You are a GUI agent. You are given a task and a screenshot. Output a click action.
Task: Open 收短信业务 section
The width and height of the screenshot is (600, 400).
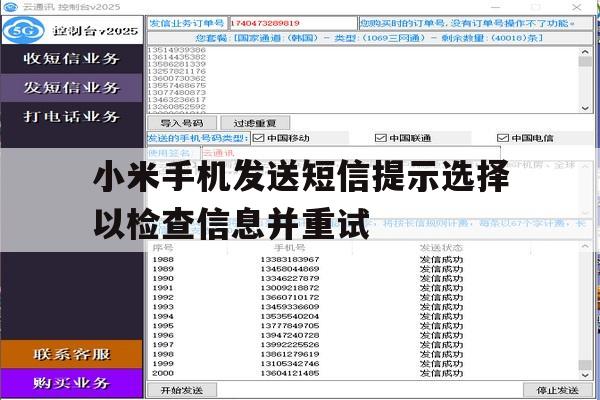click(72, 59)
